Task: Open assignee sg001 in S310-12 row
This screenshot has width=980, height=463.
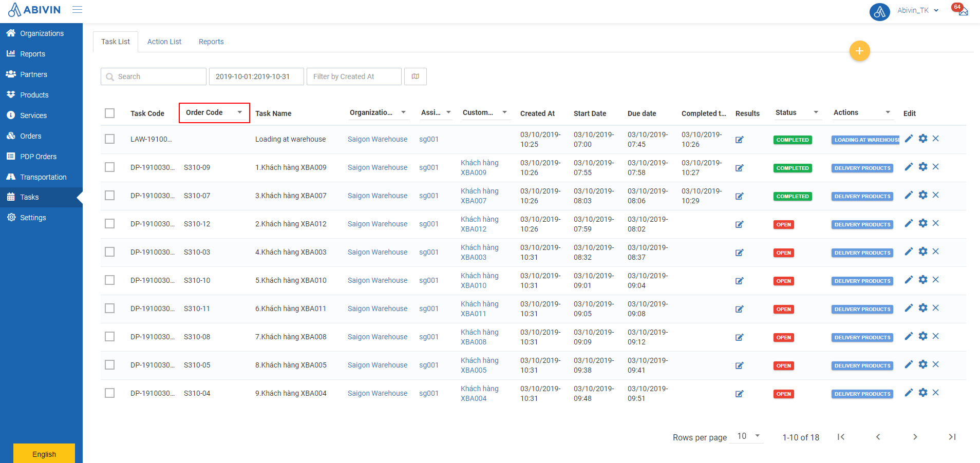Action: [x=429, y=224]
